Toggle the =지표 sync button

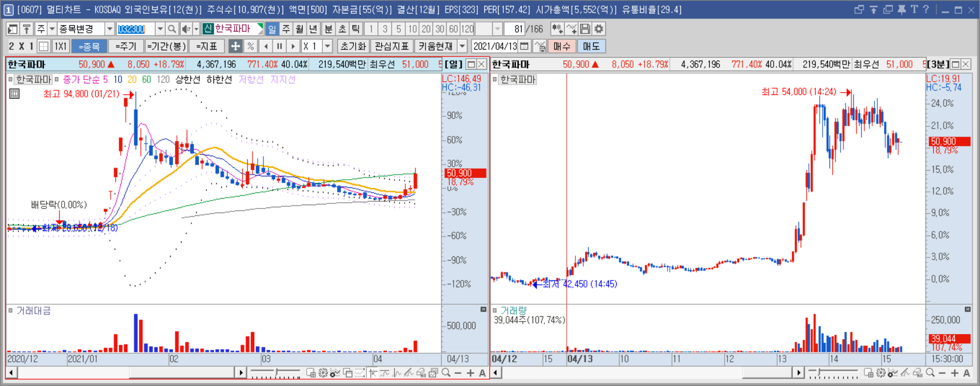(206, 46)
